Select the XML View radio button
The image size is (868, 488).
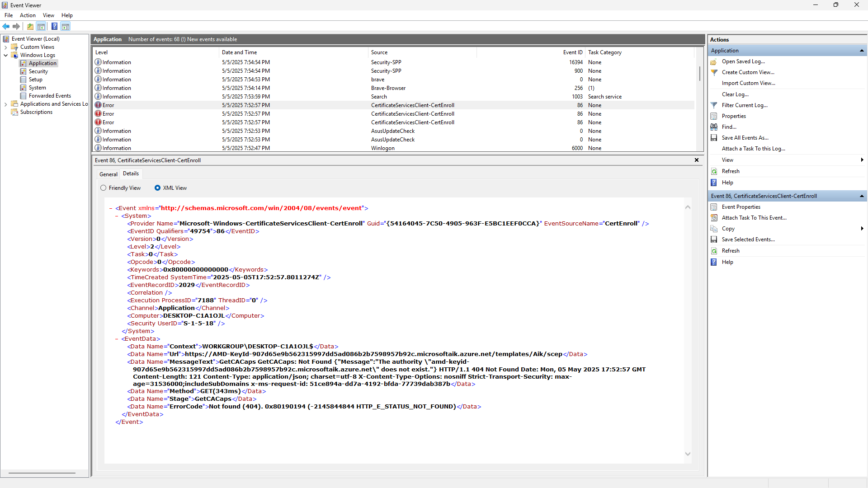tap(157, 188)
